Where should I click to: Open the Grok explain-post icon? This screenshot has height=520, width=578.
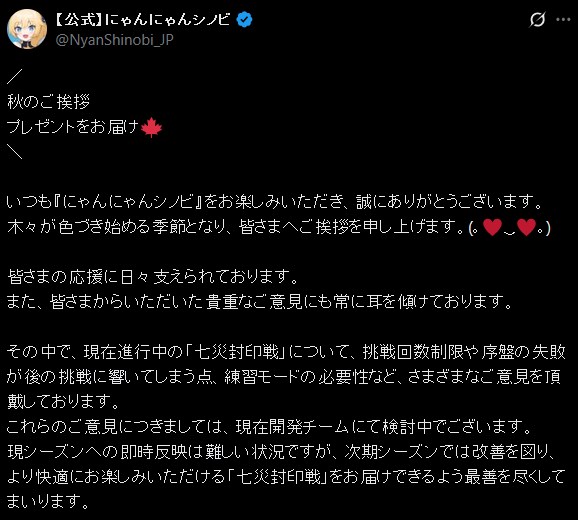[537, 19]
